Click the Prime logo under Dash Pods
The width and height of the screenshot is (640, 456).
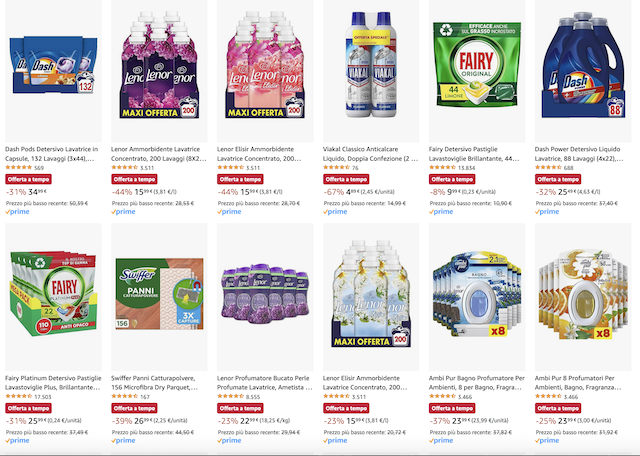click(17, 211)
